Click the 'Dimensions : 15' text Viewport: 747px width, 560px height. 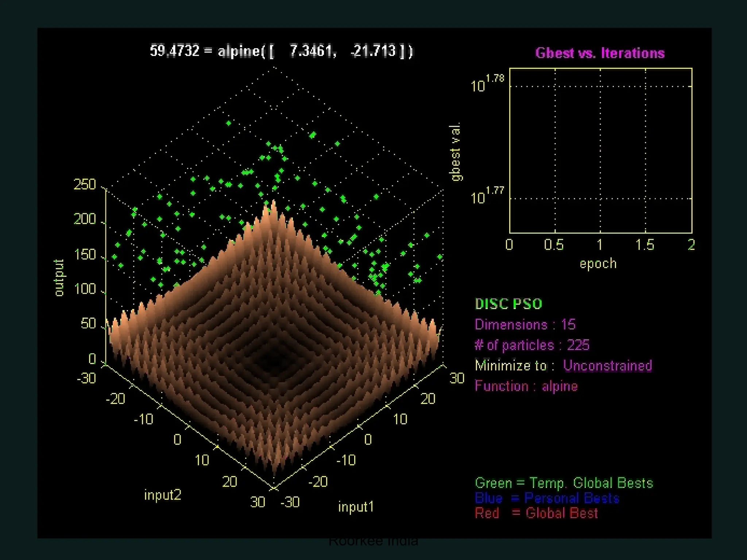(x=525, y=324)
